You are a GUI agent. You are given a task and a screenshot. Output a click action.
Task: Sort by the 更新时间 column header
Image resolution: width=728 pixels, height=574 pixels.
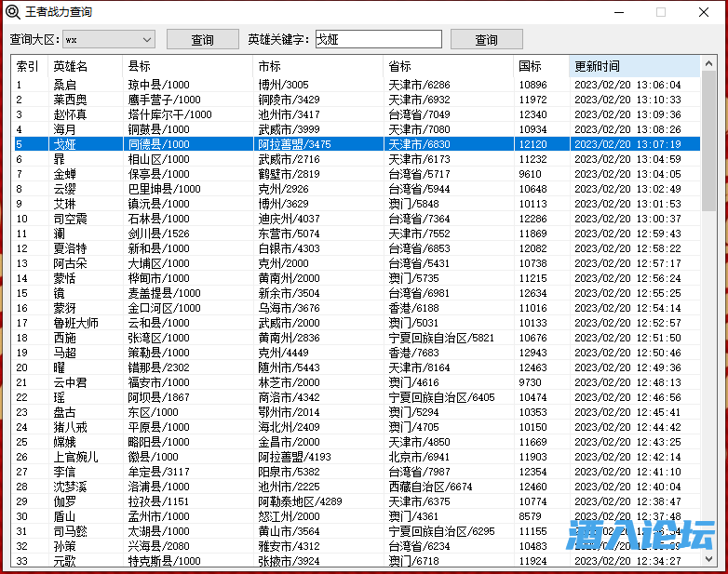pos(633,66)
